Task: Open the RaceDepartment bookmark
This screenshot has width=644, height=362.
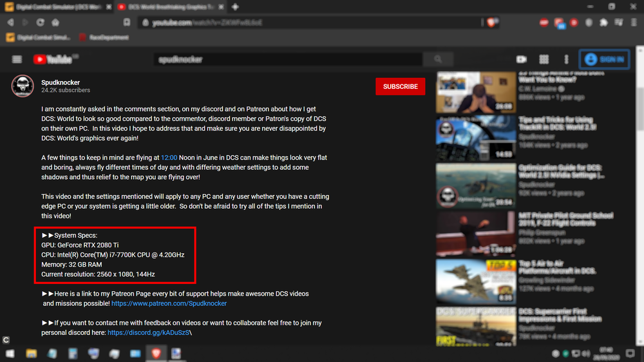Action: tap(104, 37)
